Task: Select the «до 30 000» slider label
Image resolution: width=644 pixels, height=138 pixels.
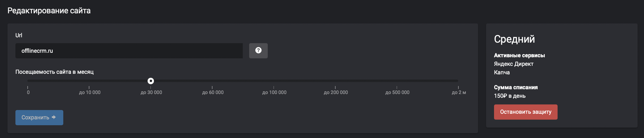Action: point(151,92)
